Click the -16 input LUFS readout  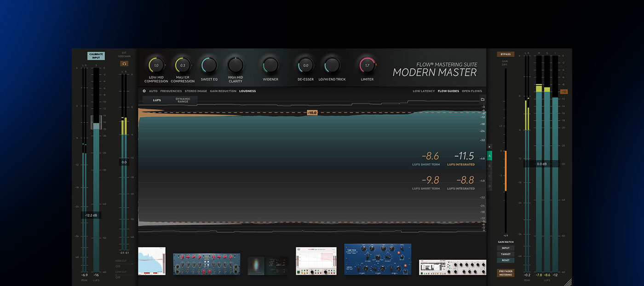point(96,275)
